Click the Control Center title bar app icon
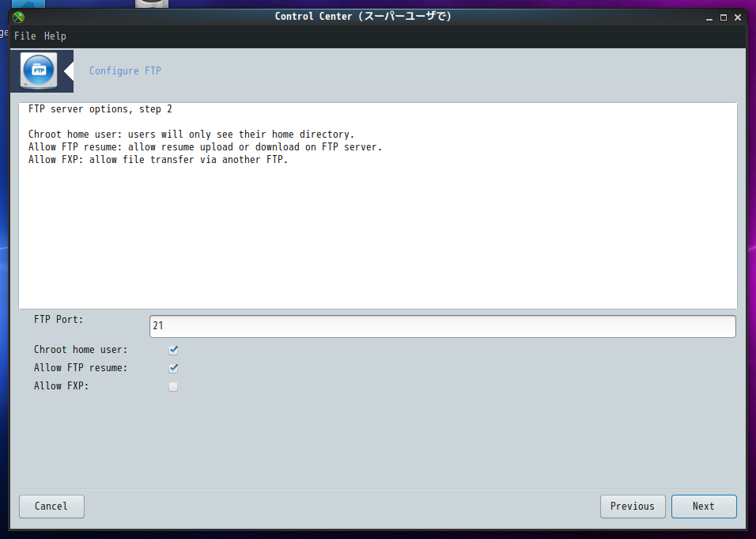756x539 pixels. [x=18, y=17]
